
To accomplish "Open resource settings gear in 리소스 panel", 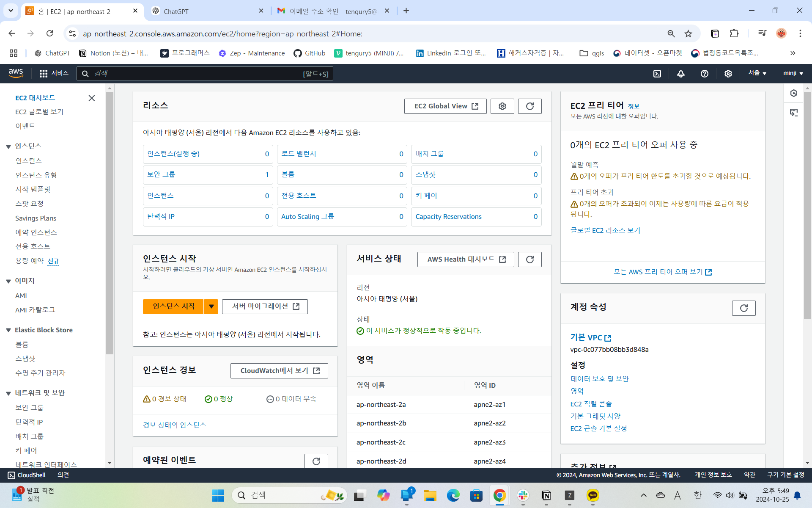I will pyautogui.click(x=502, y=106).
